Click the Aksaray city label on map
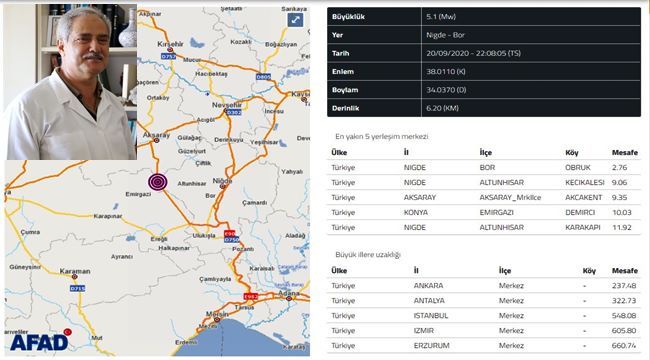Viewport: 650px width, 360px height. click(x=156, y=135)
